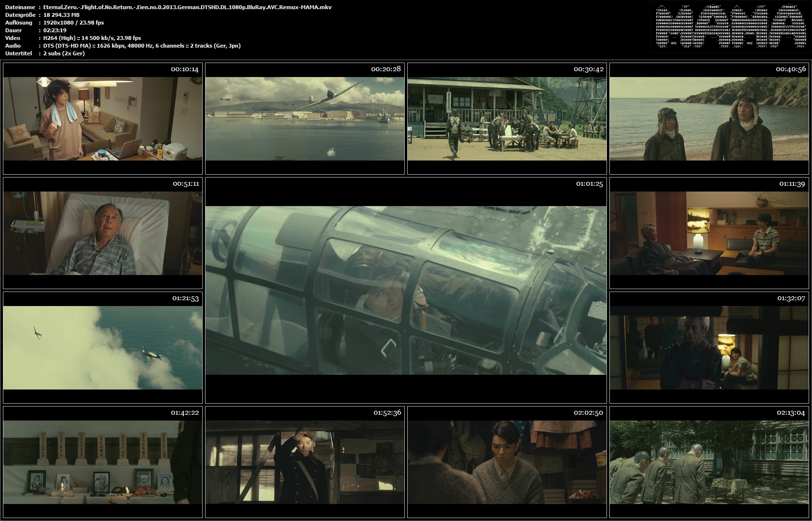Click the Video label in the header
Screen dimensions: 812x521
[x=13, y=38]
